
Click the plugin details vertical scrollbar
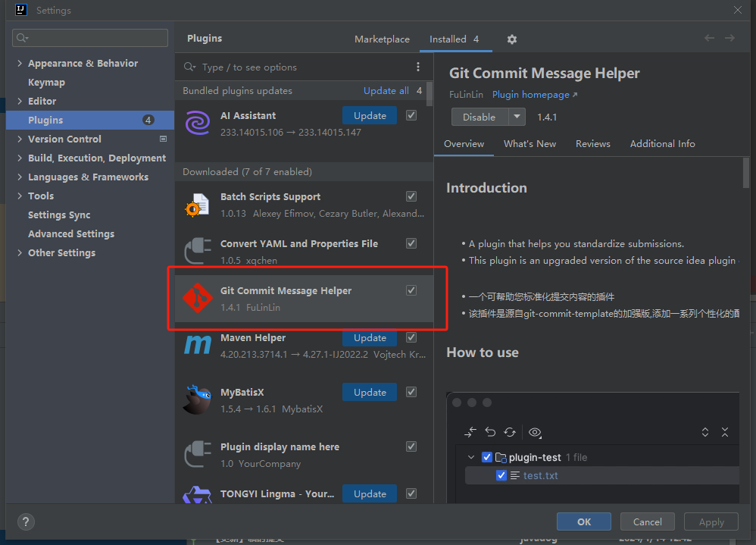tap(745, 173)
